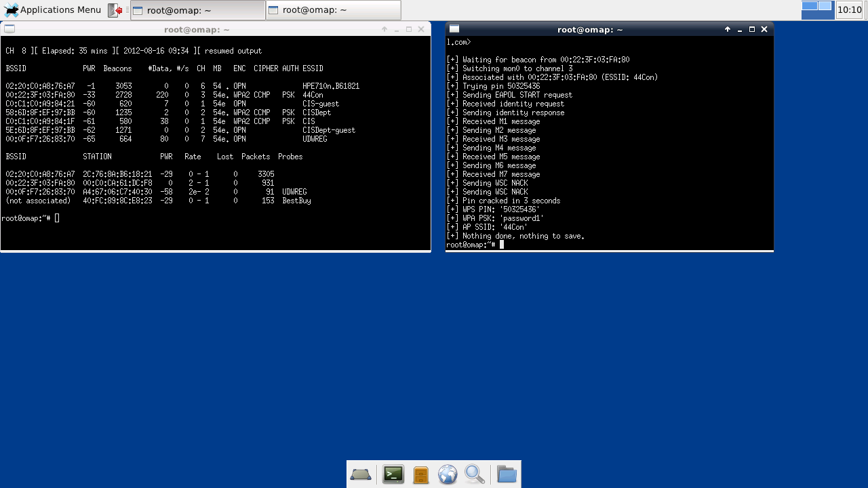Image resolution: width=868 pixels, height=488 pixels.
Task: Click 'Elapsed: 35 mins' in airodump header
Action: pos(75,51)
